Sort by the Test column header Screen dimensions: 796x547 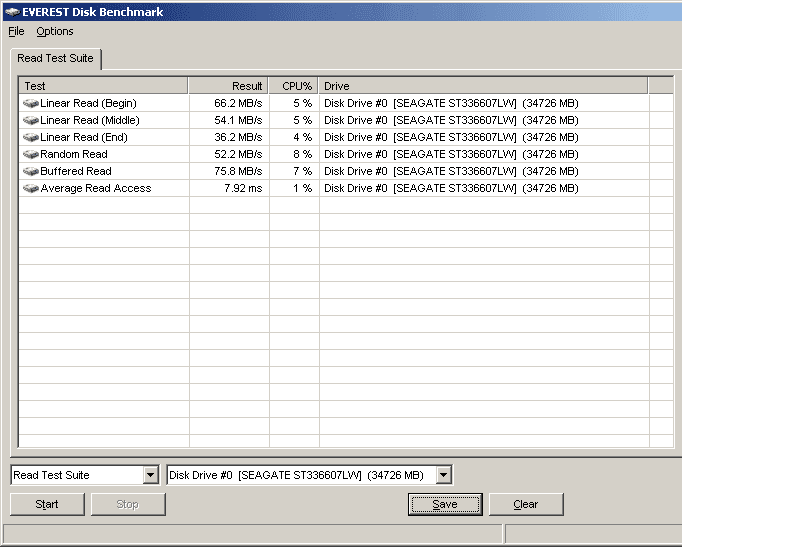pos(104,86)
